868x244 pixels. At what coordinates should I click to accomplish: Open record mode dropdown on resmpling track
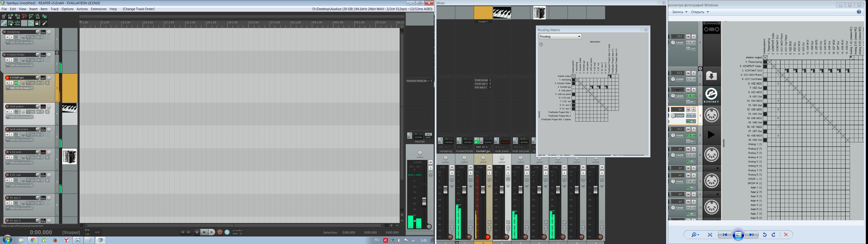coord(42,37)
